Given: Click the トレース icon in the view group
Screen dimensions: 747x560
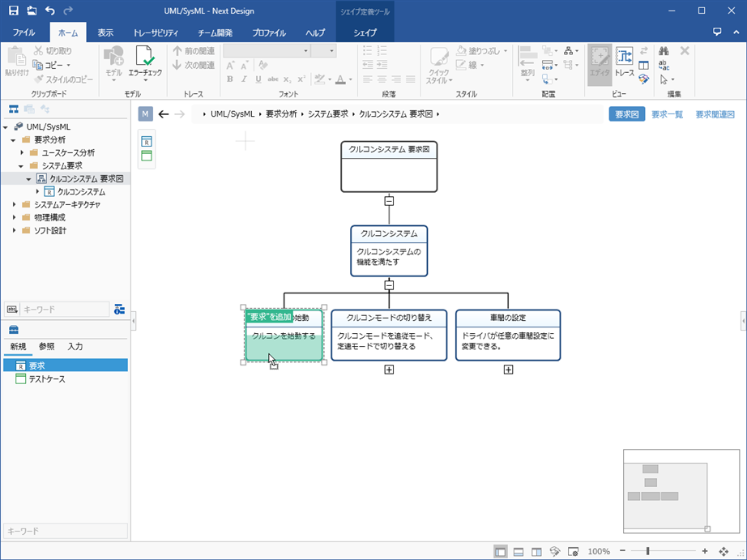Looking at the screenshot, I should pyautogui.click(x=624, y=59).
